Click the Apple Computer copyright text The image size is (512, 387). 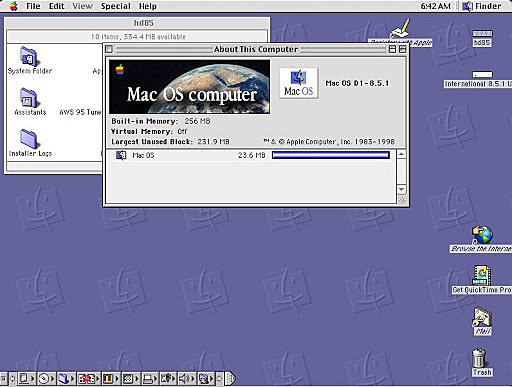(x=329, y=142)
